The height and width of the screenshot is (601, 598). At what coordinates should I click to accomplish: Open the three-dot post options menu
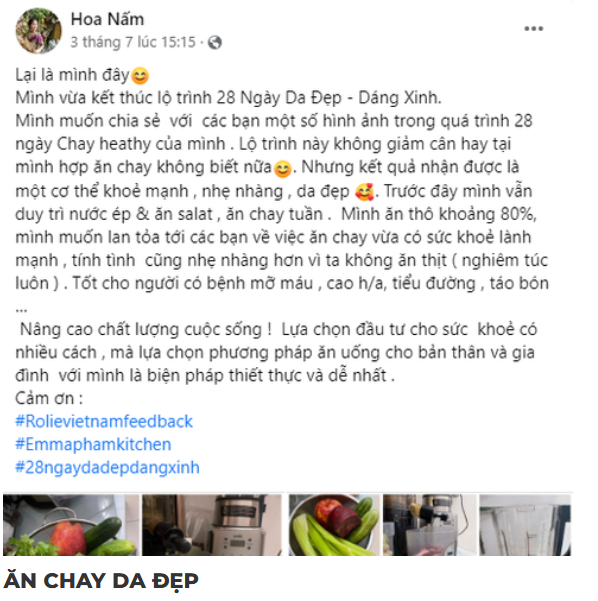(534, 28)
